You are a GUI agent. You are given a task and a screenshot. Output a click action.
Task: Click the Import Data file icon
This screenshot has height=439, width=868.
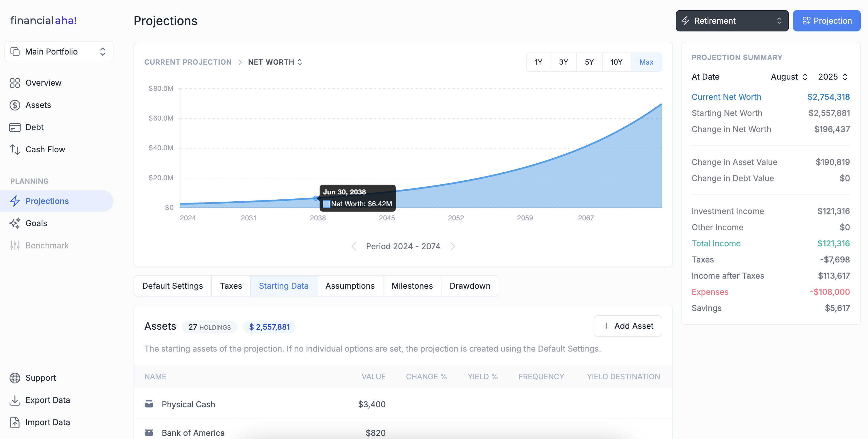(15, 423)
